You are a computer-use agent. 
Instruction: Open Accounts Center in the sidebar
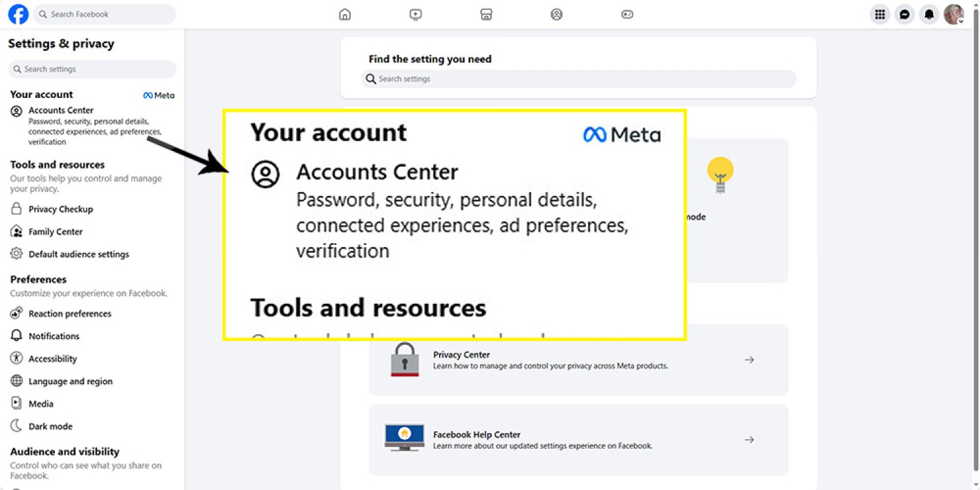[61, 110]
